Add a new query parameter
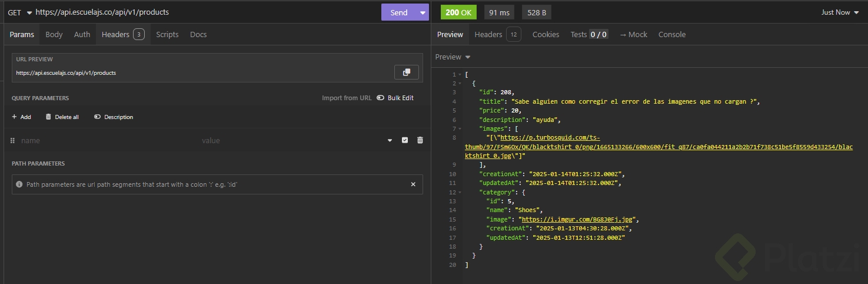 [x=21, y=117]
